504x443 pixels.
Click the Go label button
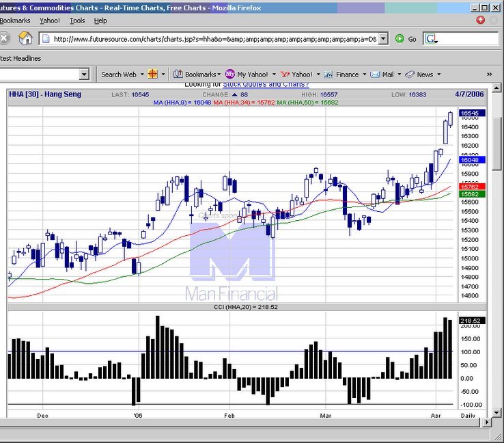[x=412, y=39]
